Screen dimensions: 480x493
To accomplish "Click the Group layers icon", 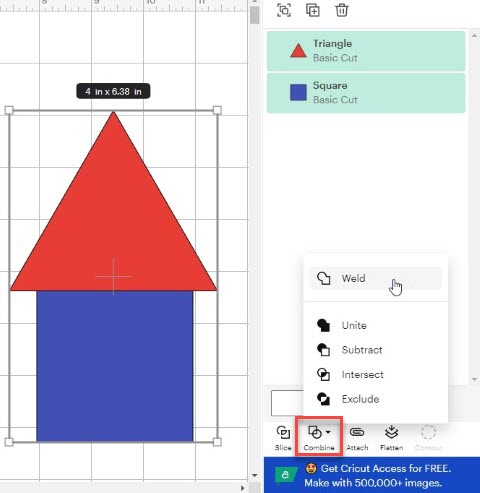I will click(284, 10).
